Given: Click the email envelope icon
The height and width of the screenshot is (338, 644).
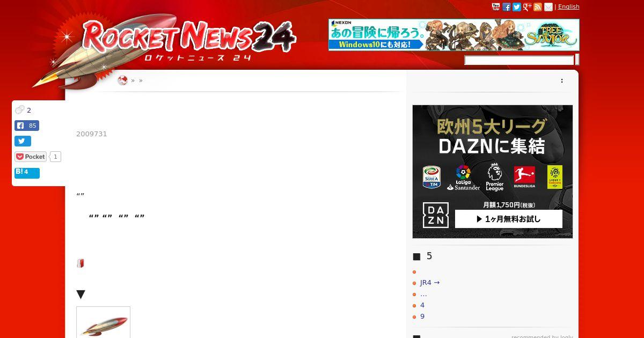Looking at the screenshot, I should click(548, 7).
